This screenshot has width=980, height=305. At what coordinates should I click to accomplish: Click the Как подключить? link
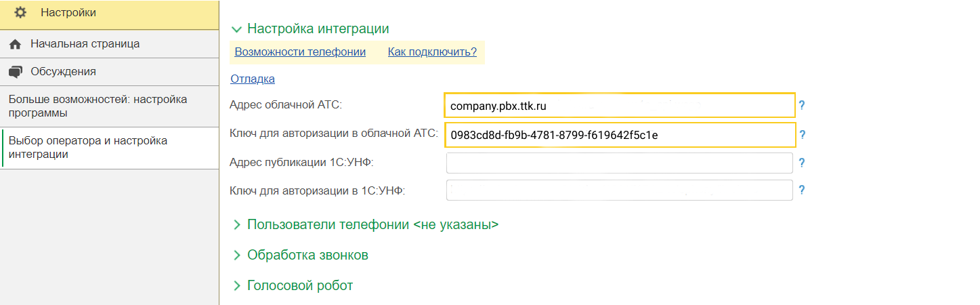[x=432, y=52]
